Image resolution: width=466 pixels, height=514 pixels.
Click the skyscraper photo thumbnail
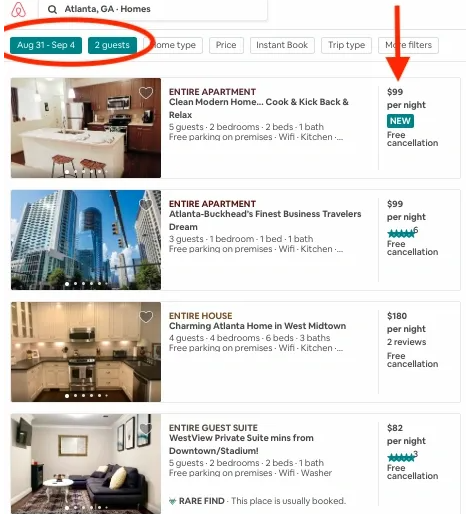(x=86, y=240)
